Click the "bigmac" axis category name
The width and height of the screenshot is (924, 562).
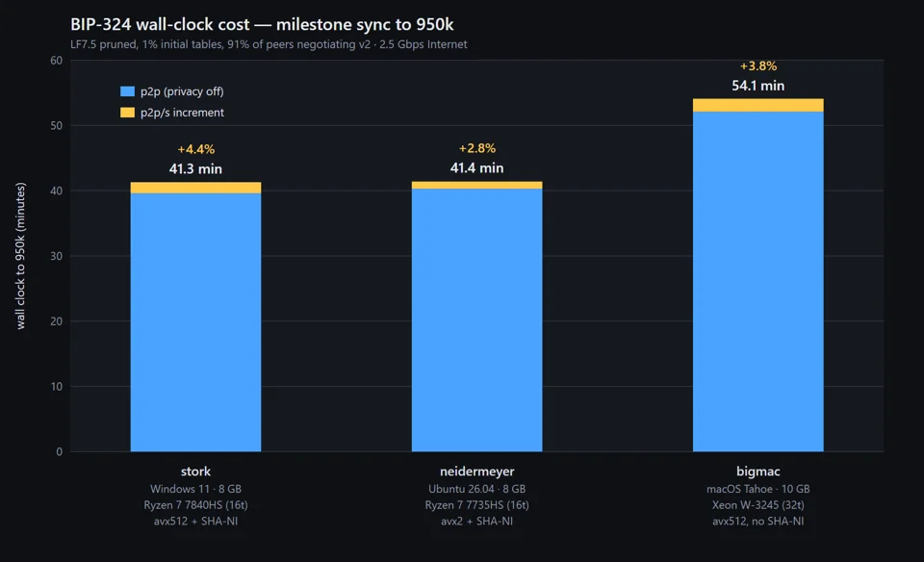tap(758, 472)
